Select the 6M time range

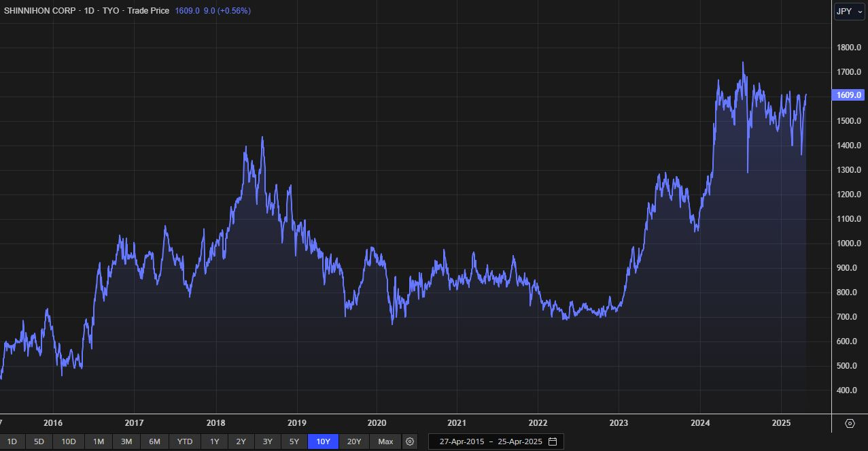pyautogui.click(x=154, y=441)
